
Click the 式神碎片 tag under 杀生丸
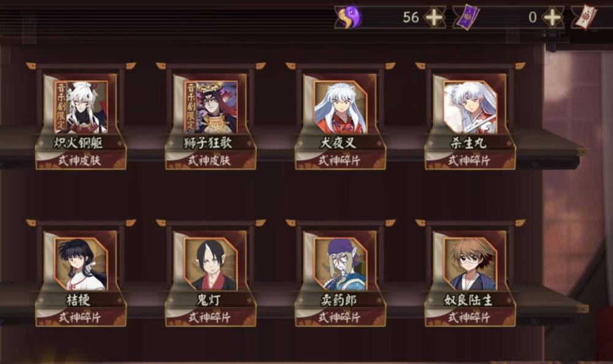point(469,161)
